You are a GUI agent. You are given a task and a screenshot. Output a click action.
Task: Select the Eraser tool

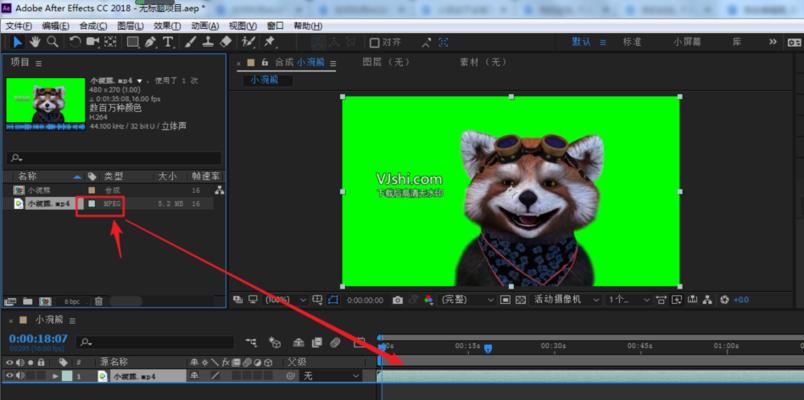click(x=226, y=42)
